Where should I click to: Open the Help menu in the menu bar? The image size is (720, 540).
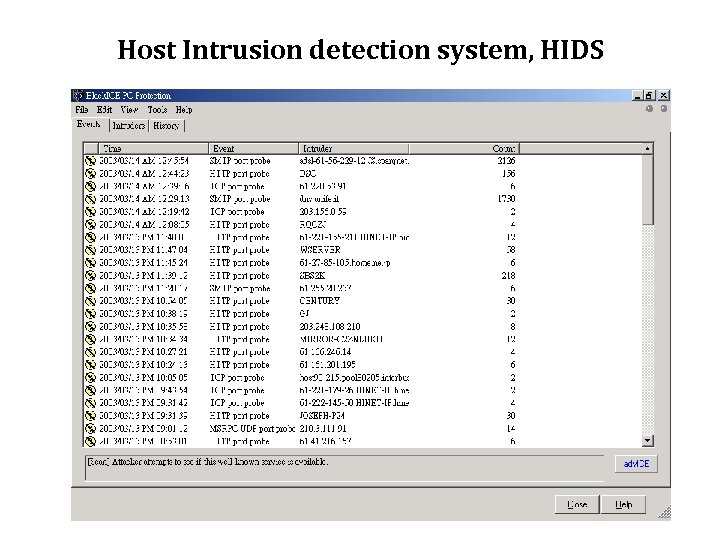pyautogui.click(x=184, y=110)
